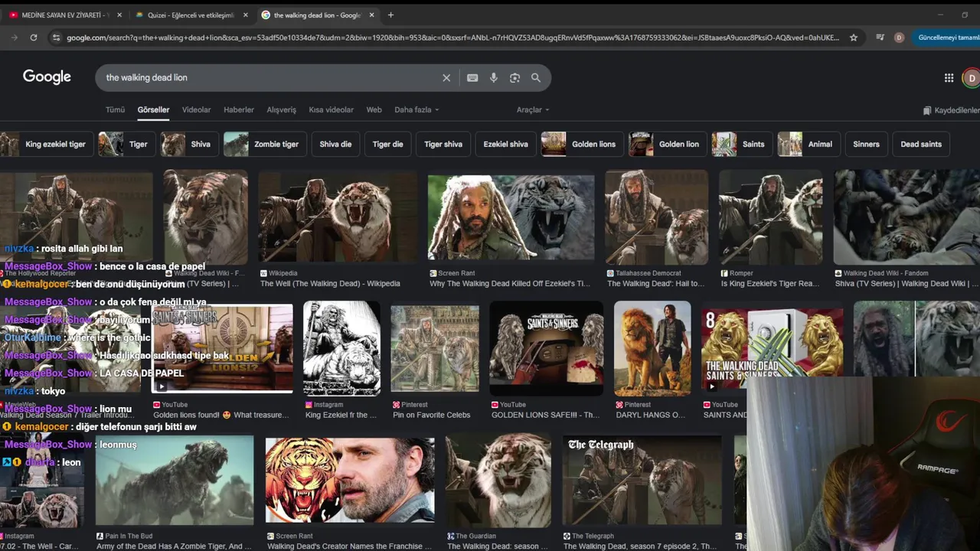Filter by Shiva die chip
The image size is (980, 551).
[335, 144]
